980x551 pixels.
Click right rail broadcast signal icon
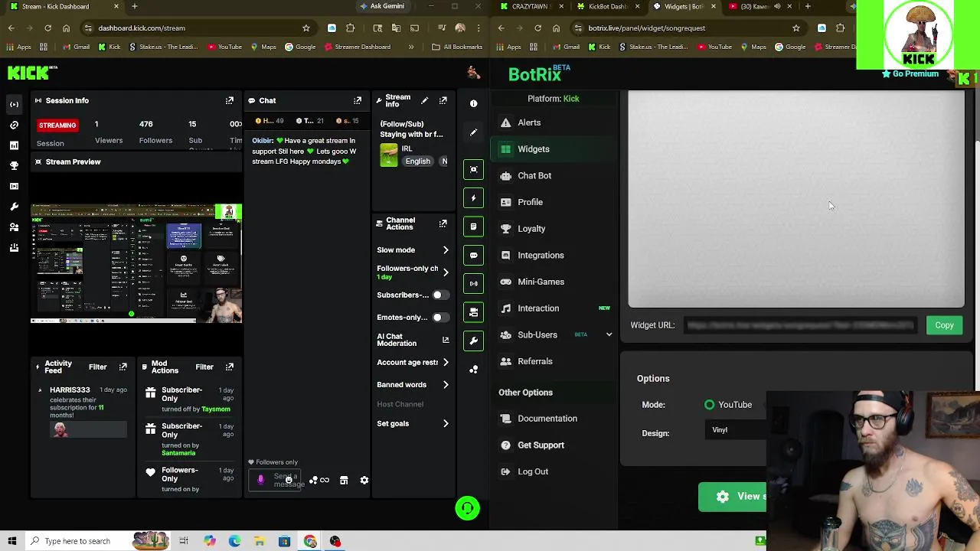[473, 284]
